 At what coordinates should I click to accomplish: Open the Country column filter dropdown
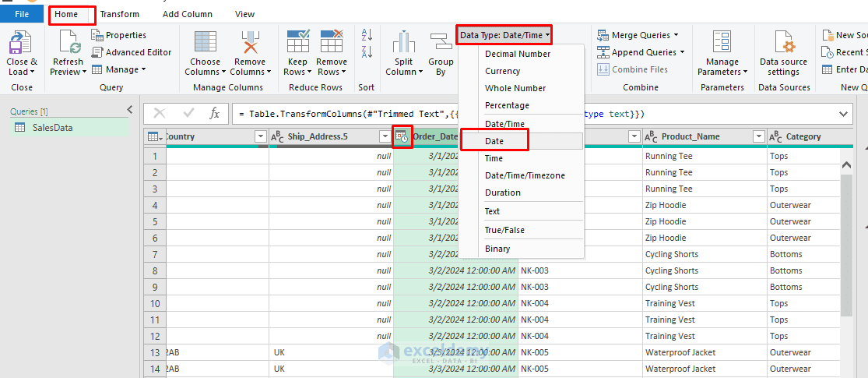[x=261, y=136]
